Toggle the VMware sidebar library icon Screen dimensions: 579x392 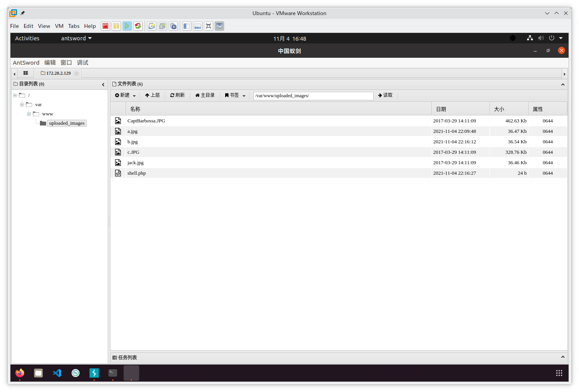coord(187,26)
